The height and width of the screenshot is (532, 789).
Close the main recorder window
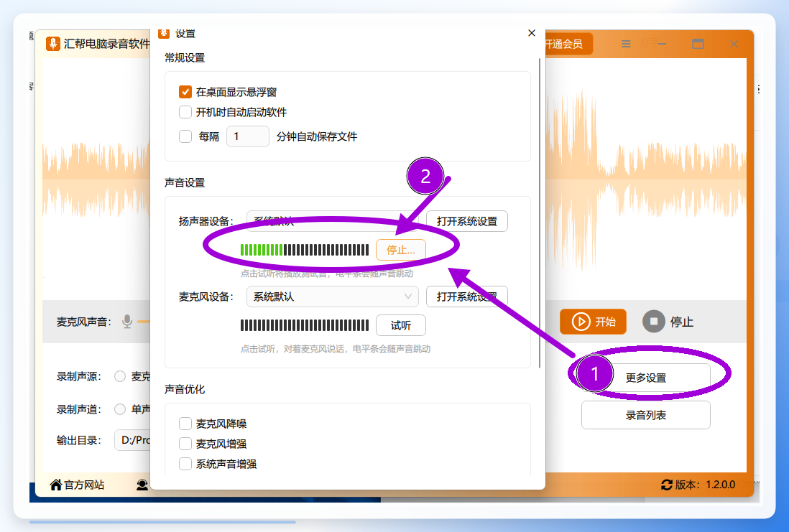734,44
